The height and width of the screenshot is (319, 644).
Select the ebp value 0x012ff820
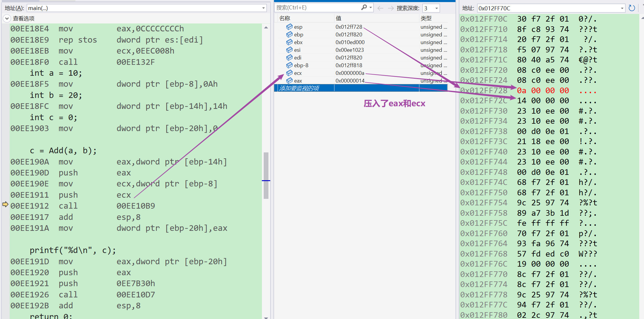[x=349, y=35]
